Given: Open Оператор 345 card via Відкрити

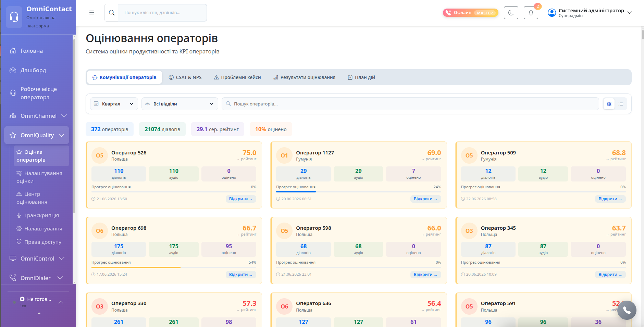Looking at the screenshot, I should tap(610, 275).
